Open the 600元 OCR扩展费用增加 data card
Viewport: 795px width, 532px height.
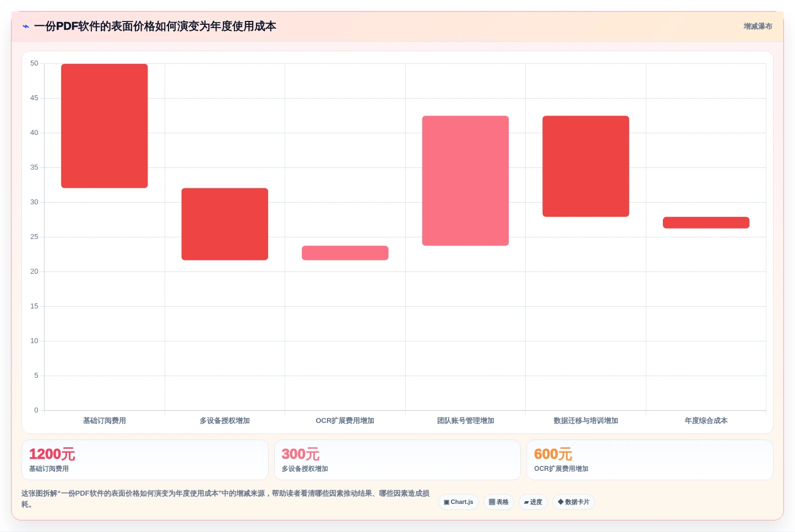650,460
